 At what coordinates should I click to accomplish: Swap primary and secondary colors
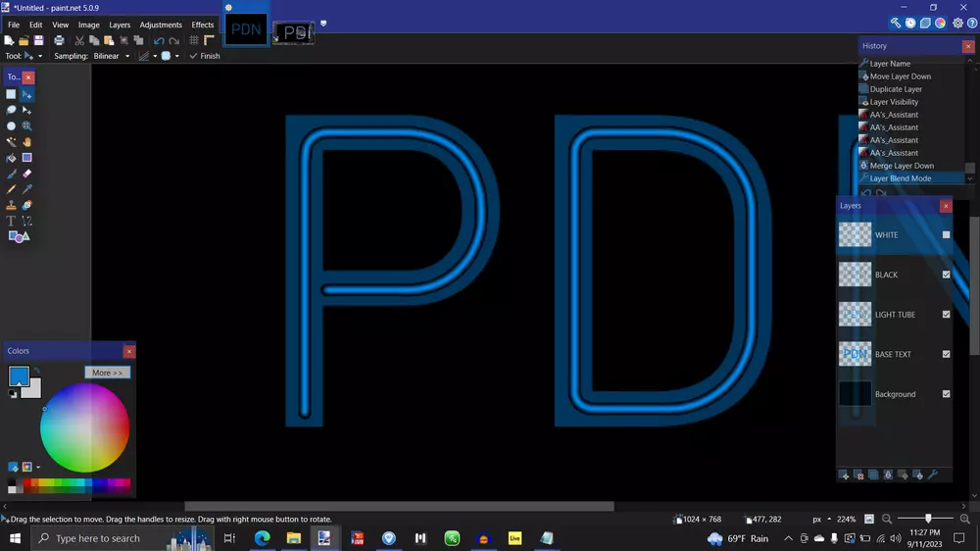coord(37,371)
